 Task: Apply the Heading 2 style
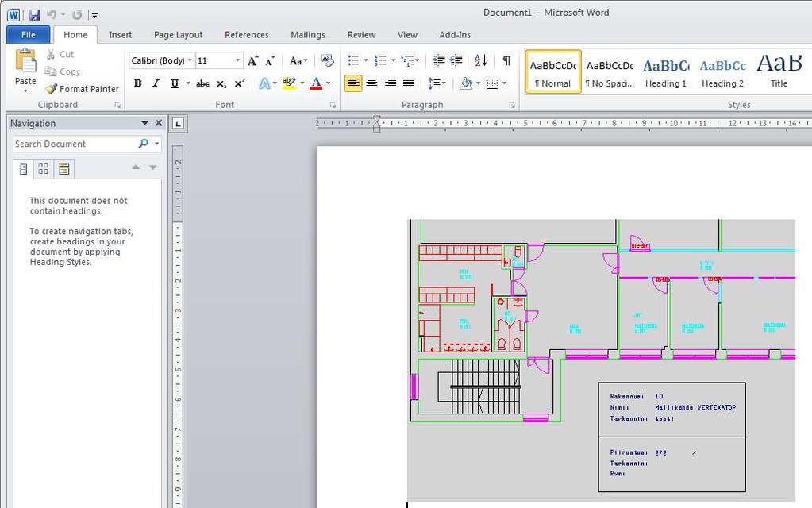click(x=722, y=72)
